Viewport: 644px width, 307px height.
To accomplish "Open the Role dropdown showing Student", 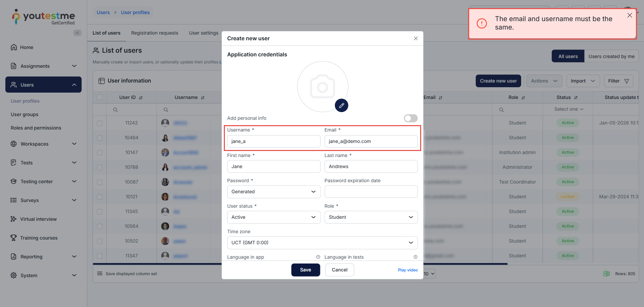I will pos(371,217).
